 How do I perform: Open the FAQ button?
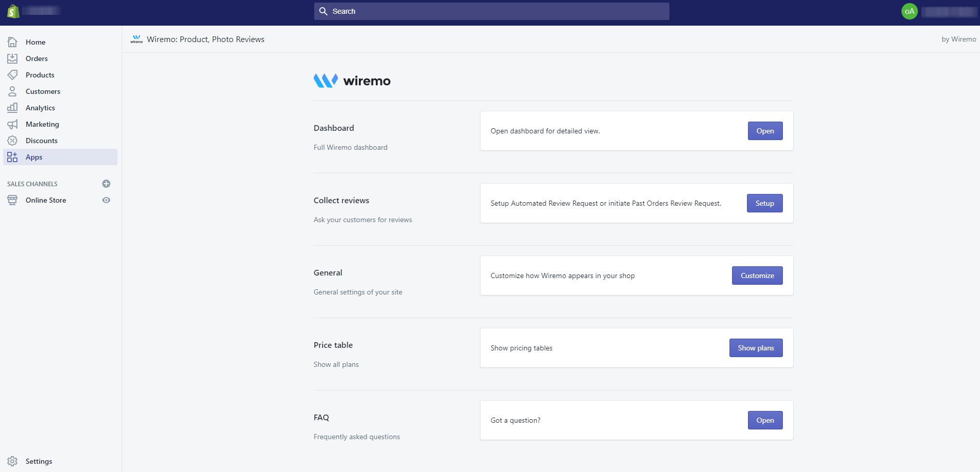point(765,420)
